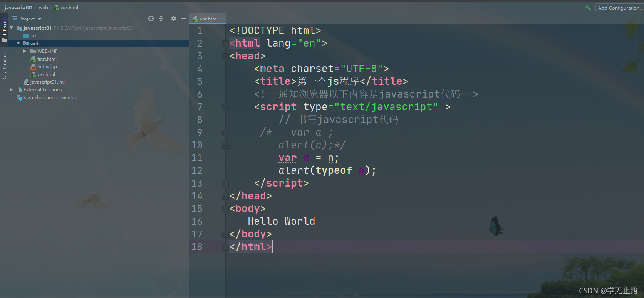Select the web folder row
Viewport: 644px width, 298px height.
tap(99, 43)
